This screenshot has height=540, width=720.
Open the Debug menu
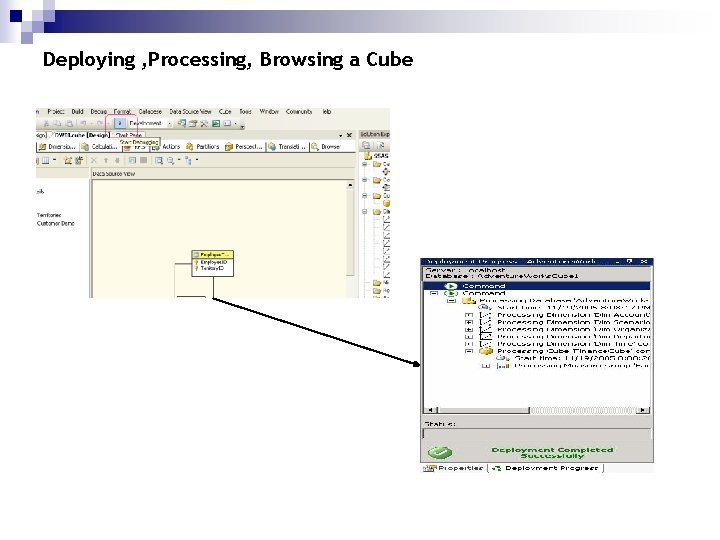click(x=98, y=112)
